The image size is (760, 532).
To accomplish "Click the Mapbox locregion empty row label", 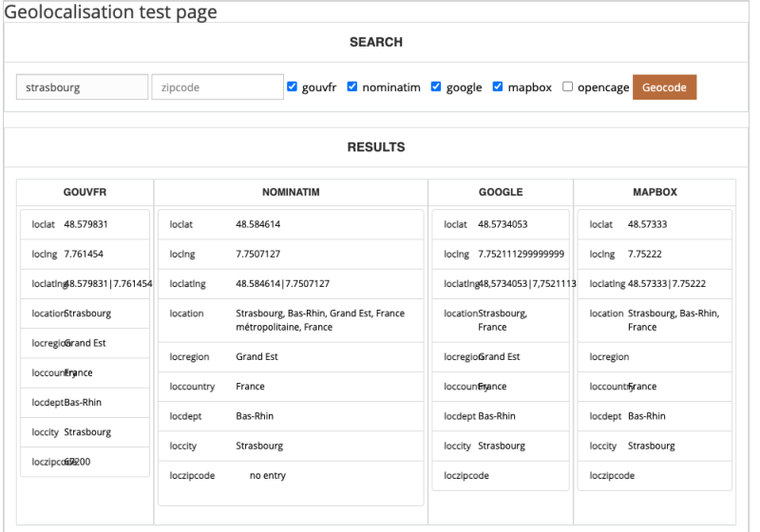I will [609, 356].
